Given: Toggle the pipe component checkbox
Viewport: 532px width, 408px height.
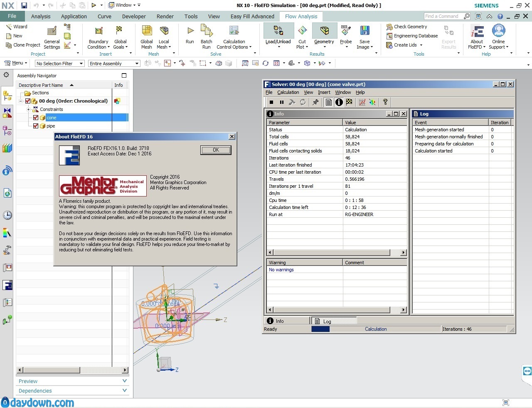Looking at the screenshot, I should coord(36,126).
